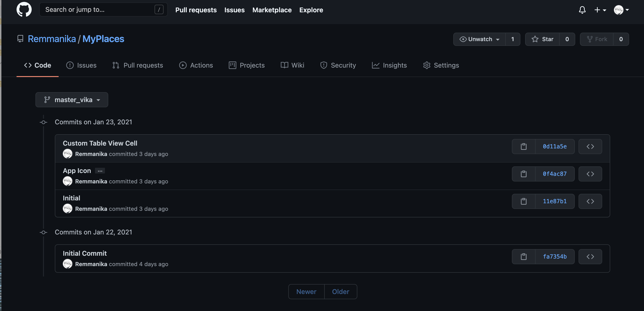Viewport: 644px width, 311px height.
Task: Open the Insights tab
Action: 389,65
